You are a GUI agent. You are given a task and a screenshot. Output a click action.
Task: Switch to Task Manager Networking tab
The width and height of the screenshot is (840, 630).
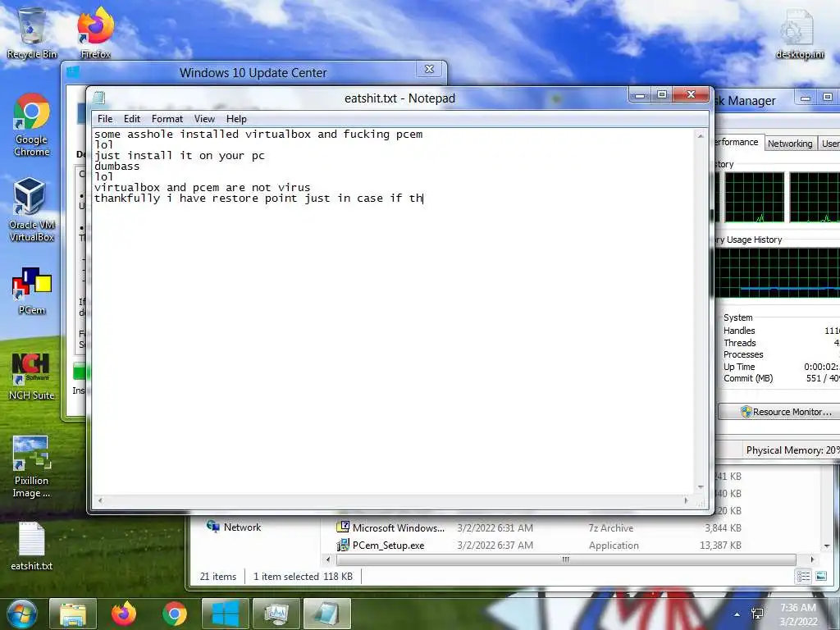click(x=790, y=144)
